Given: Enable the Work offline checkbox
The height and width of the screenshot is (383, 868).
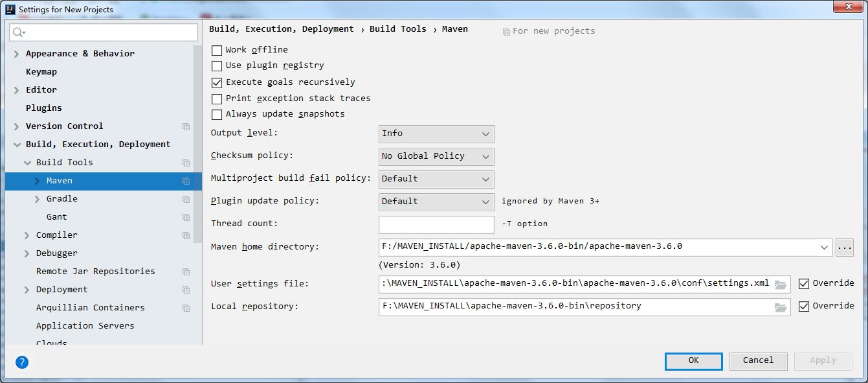Looking at the screenshot, I should 217,50.
